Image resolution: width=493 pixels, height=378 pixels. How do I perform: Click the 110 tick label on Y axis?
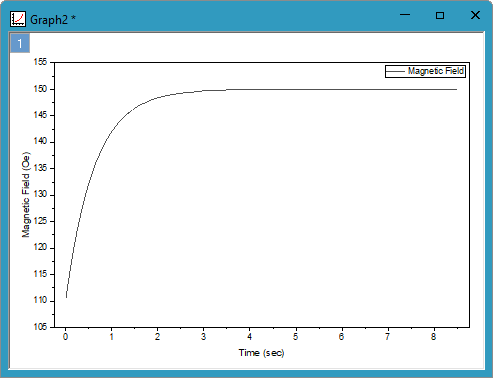(40, 300)
